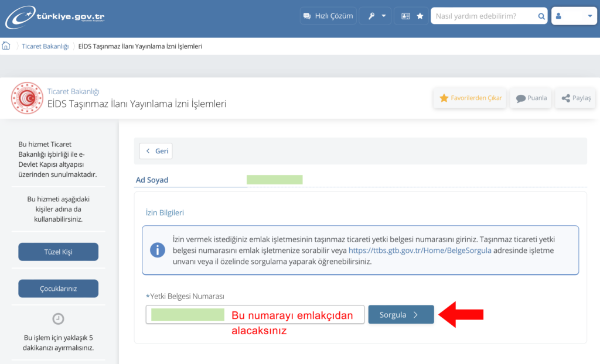Select the EİDS Taşınmaz İlanı breadcrumb item
The image size is (600, 364).
tap(140, 46)
